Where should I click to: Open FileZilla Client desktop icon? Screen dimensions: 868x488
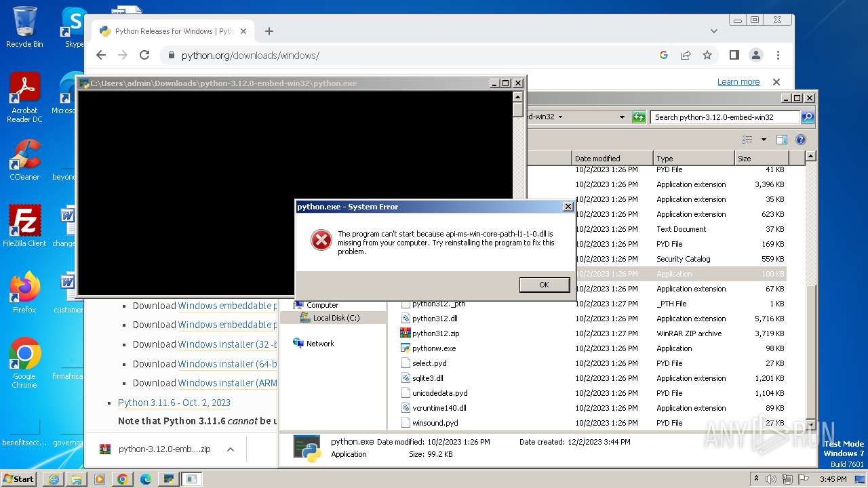[x=24, y=226]
